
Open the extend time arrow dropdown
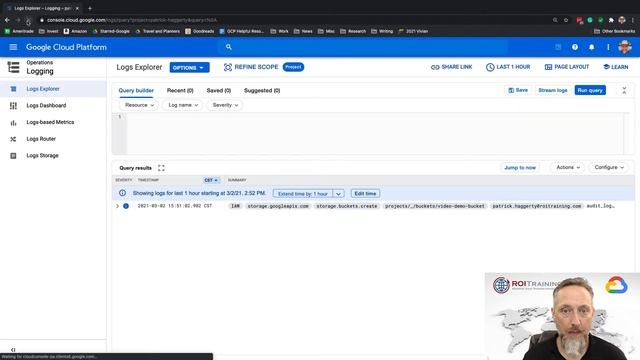click(338, 194)
